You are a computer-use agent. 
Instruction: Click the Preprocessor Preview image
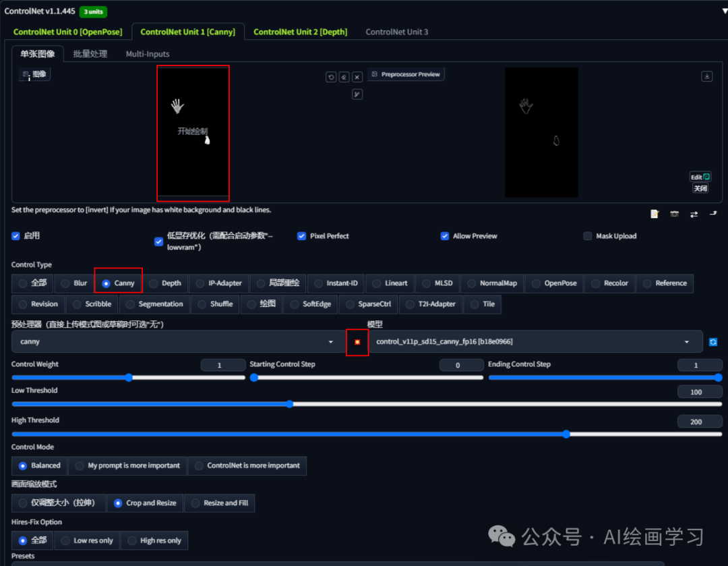pyautogui.click(x=541, y=132)
